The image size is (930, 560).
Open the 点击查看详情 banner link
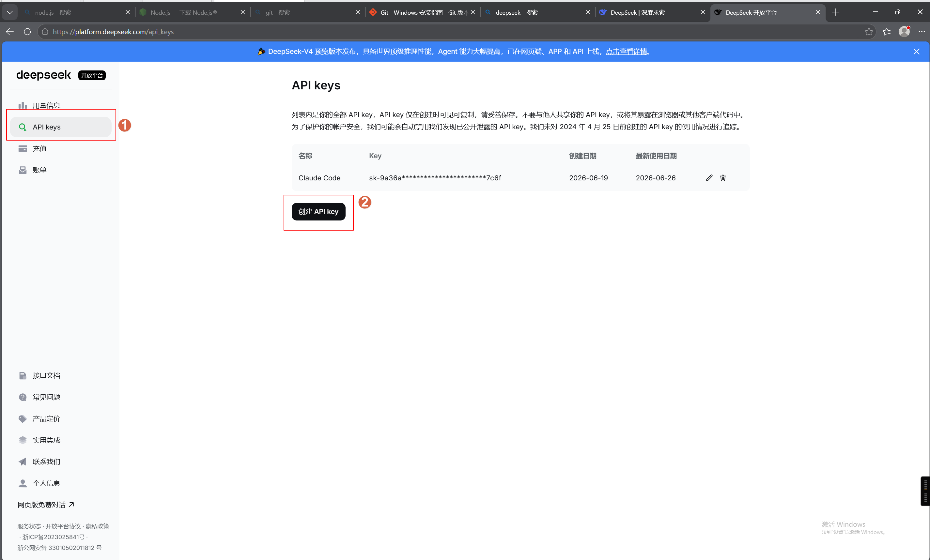tap(626, 51)
